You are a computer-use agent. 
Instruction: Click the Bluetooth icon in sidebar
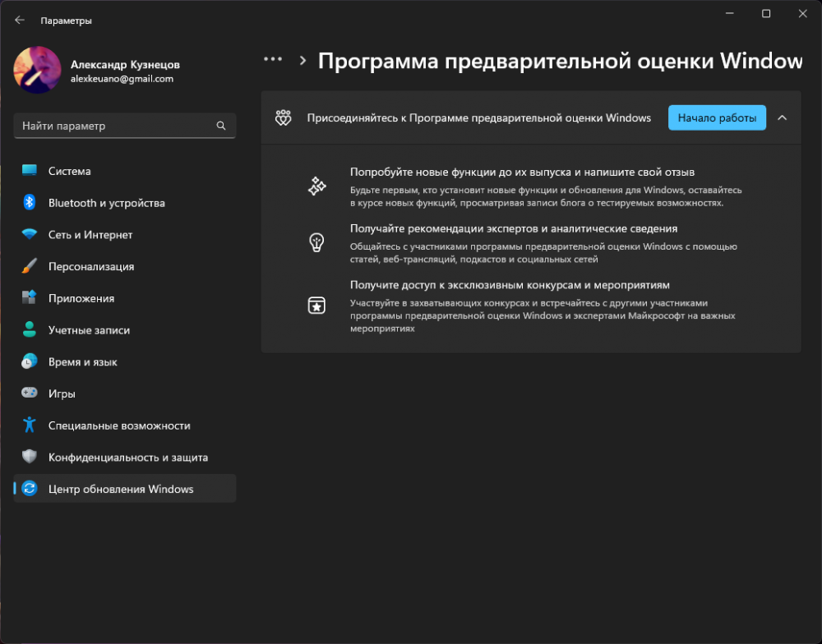point(30,202)
